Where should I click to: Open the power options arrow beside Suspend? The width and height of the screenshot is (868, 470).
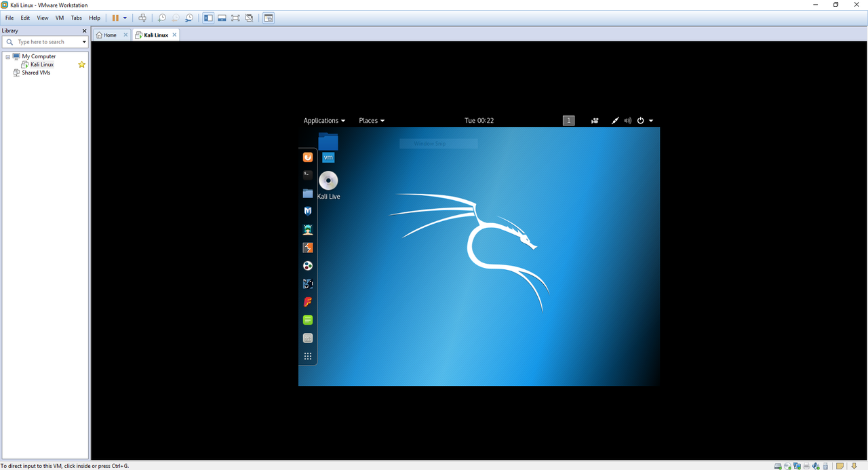125,18
